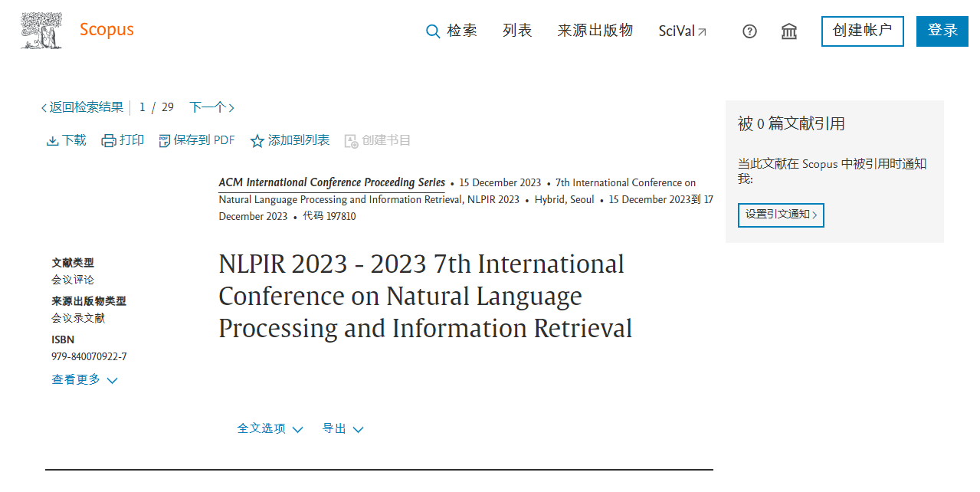Open ACM International Conference Proceeding Series link
980x492 pixels.
332,183
